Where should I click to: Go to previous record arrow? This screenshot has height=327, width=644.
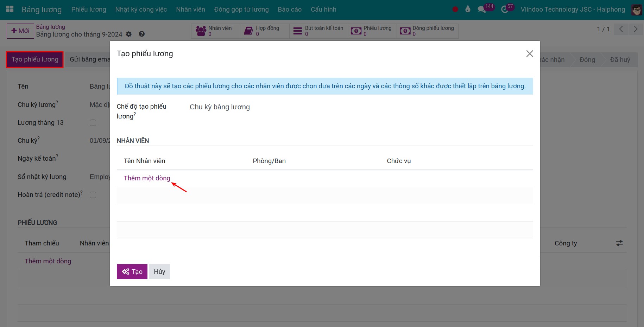pyautogui.click(x=621, y=29)
